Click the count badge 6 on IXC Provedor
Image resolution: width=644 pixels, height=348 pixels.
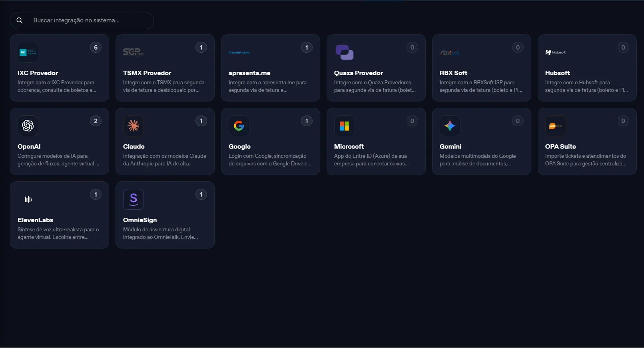click(96, 48)
